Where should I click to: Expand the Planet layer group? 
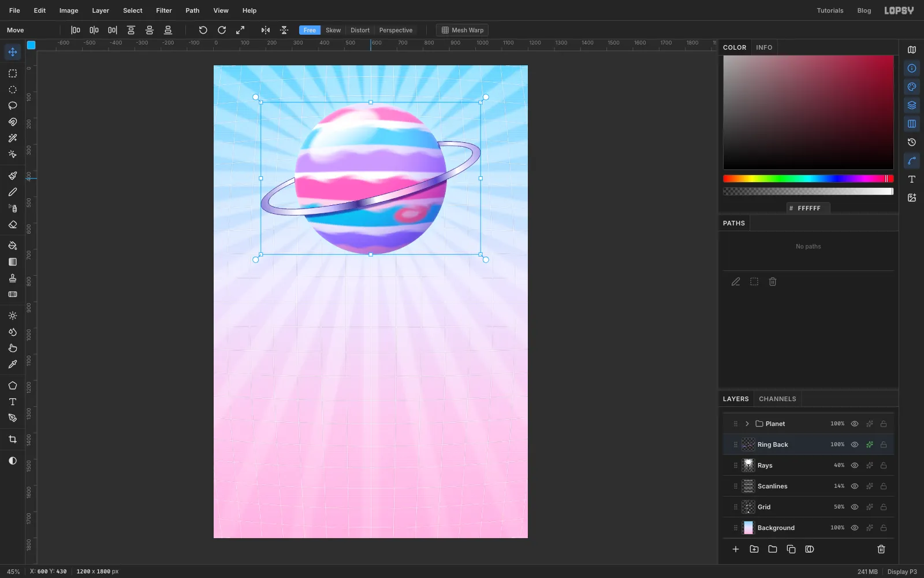(747, 424)
